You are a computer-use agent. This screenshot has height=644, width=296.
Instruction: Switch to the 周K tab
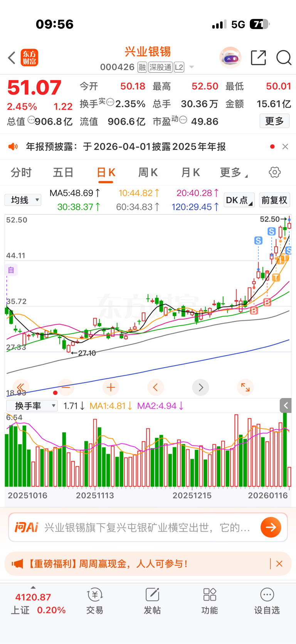point(148,172)
